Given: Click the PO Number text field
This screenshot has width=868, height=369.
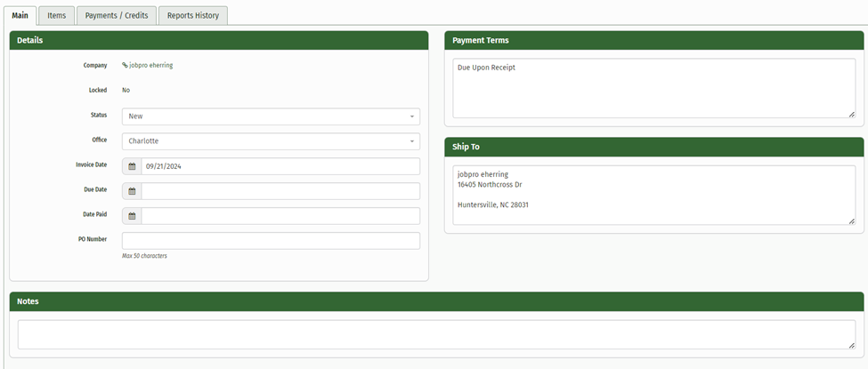Looking at the screenshot, I should [x=271, y=241].
